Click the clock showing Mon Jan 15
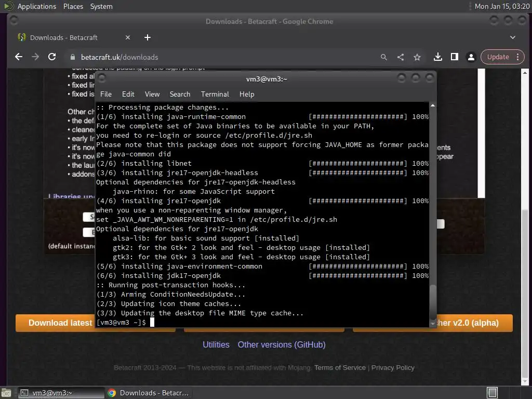532x399 pixels. (x=502, y=6)
